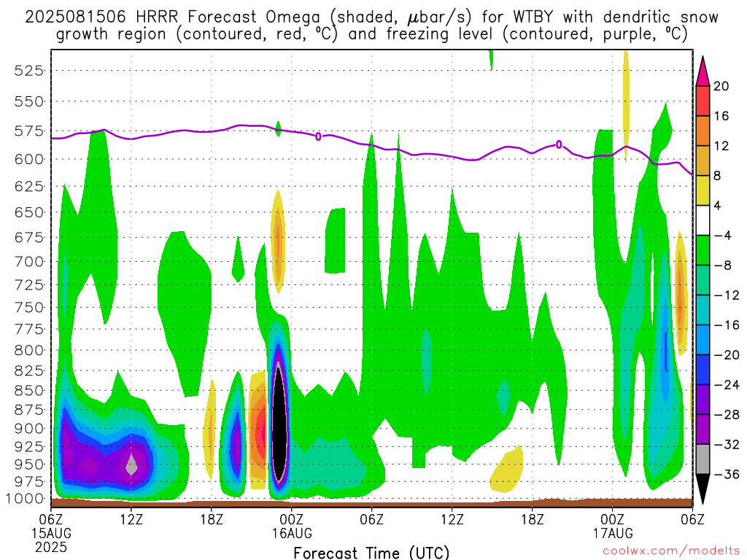Click the black omega core near 00Z 16AUG
This screenshot has width=747, height=560.
(279, 425)
